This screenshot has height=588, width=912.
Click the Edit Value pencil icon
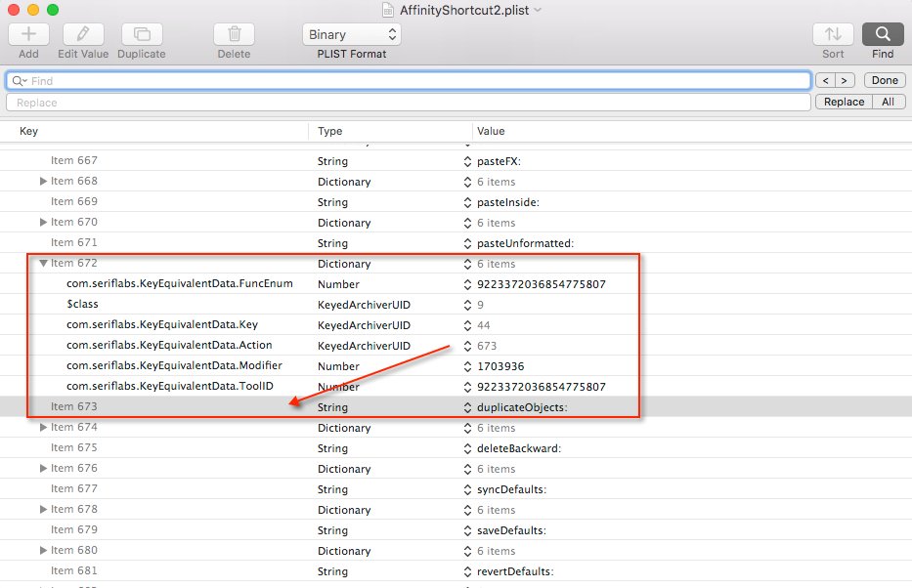point(82,34)
